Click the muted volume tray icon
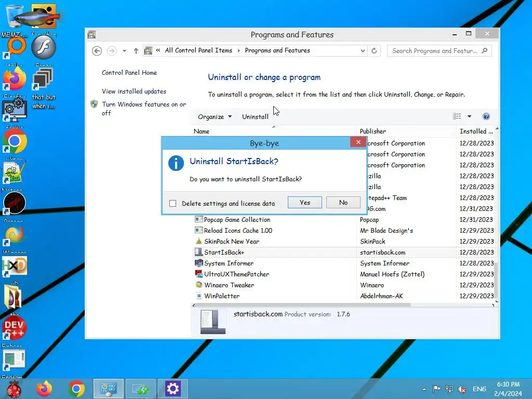The image size is (532, 399). click(462, 389)
